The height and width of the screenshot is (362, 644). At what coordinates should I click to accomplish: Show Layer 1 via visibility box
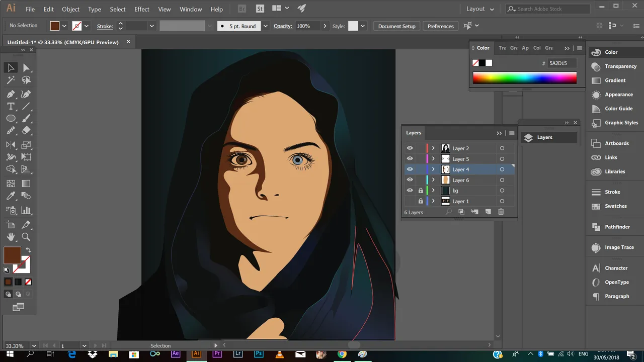410,201
